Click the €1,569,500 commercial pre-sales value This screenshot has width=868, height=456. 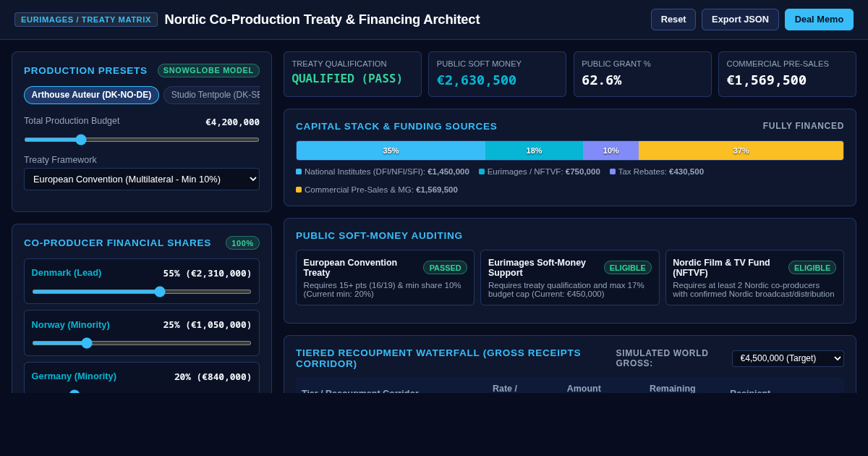tap(767, 80)
